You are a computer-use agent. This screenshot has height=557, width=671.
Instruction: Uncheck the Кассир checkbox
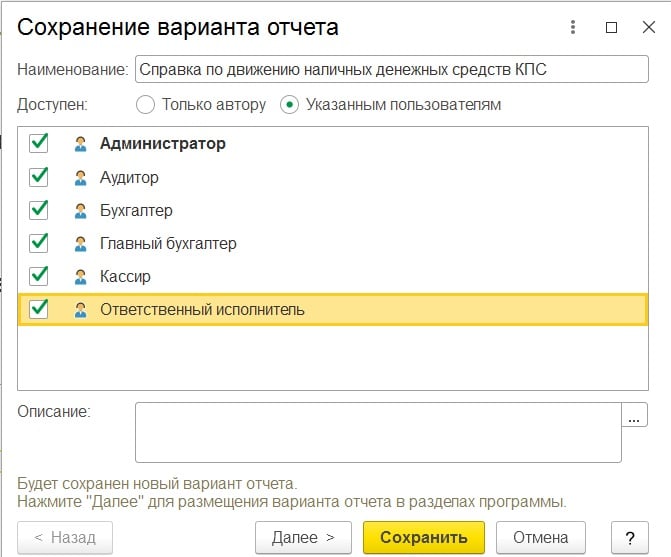pyautogui.click(x=39, y=275)
